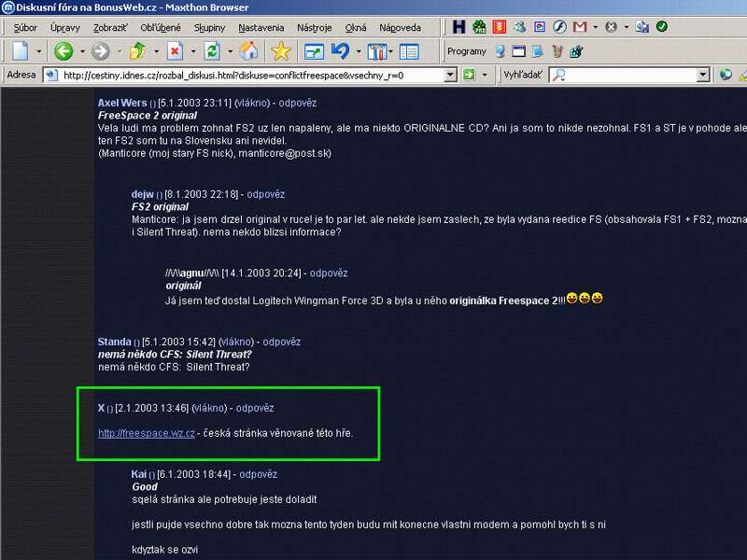Open the Nástroje menu

(315, 28)
